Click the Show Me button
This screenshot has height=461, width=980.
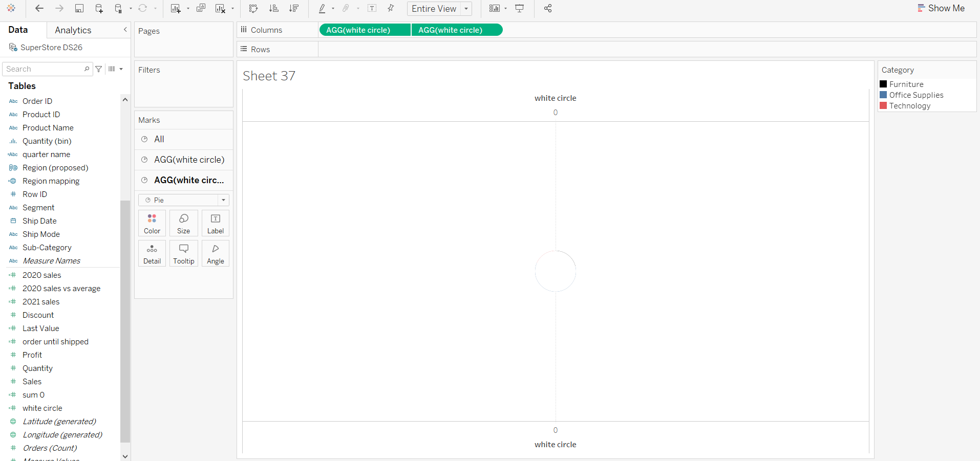(941, 8)
